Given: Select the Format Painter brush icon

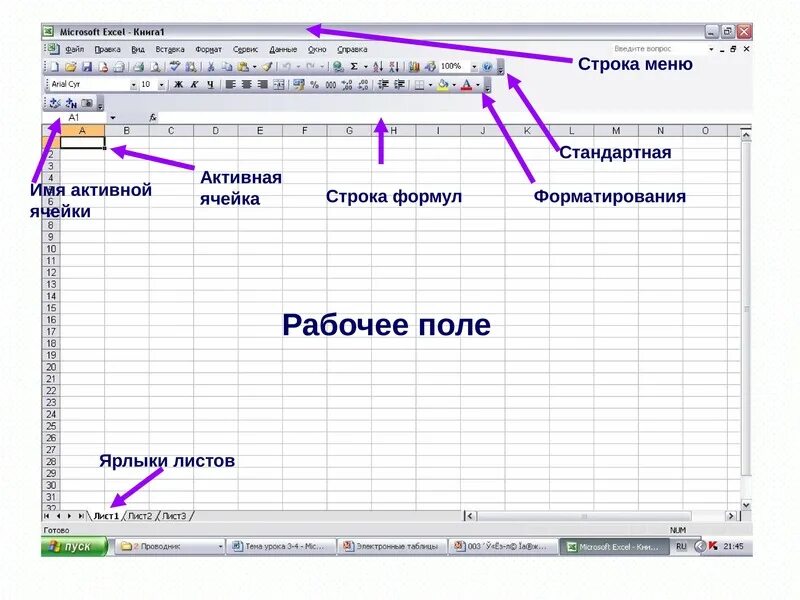Looking at the screenshot, I should click(268, 66).
